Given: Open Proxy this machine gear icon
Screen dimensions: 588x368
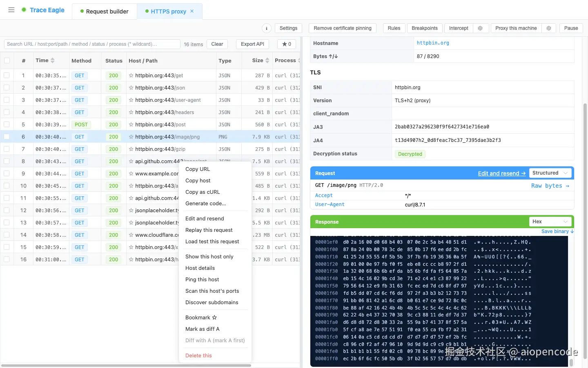Looking at the screenshot, I should pyautogui.click(x=549, y=28).
